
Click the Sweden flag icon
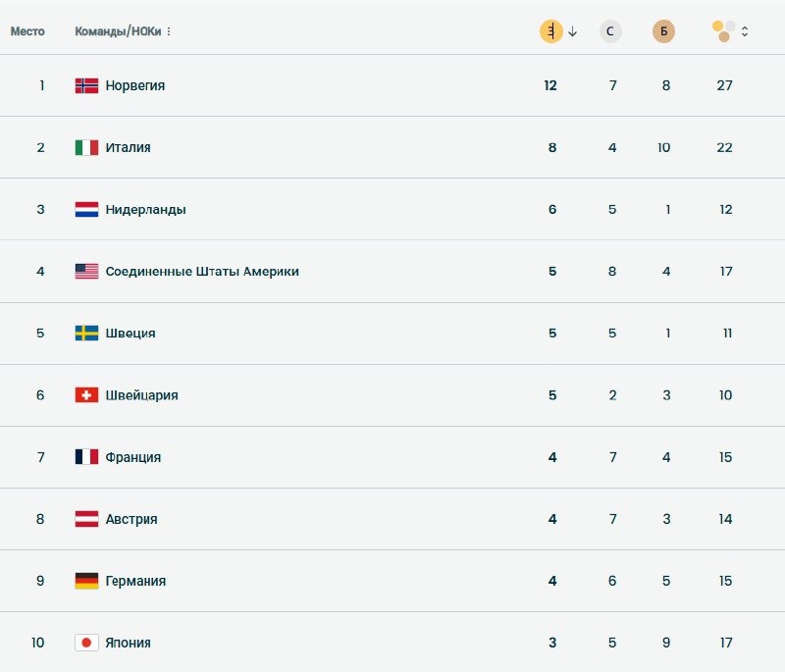(86, 333)
